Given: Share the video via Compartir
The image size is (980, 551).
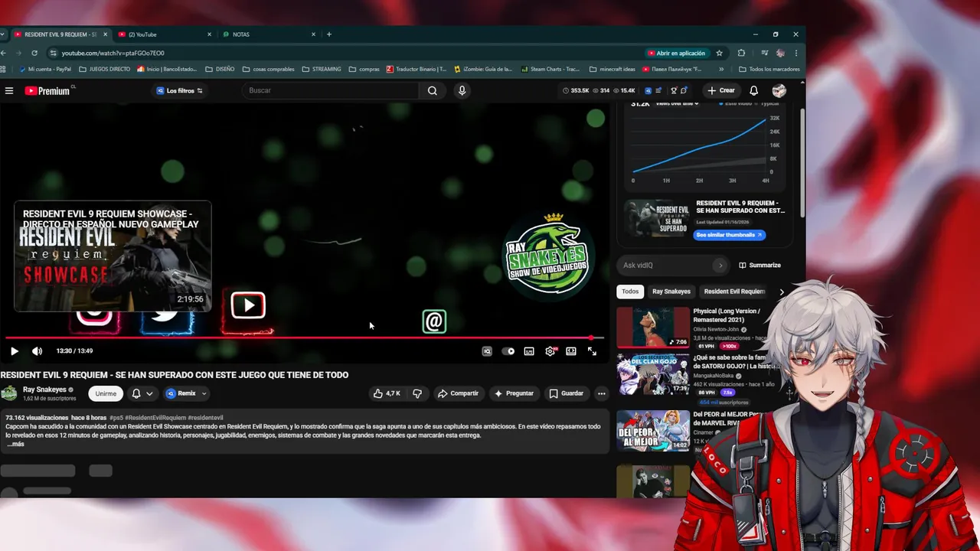Looking at the screenshot, I should (458, 393).
